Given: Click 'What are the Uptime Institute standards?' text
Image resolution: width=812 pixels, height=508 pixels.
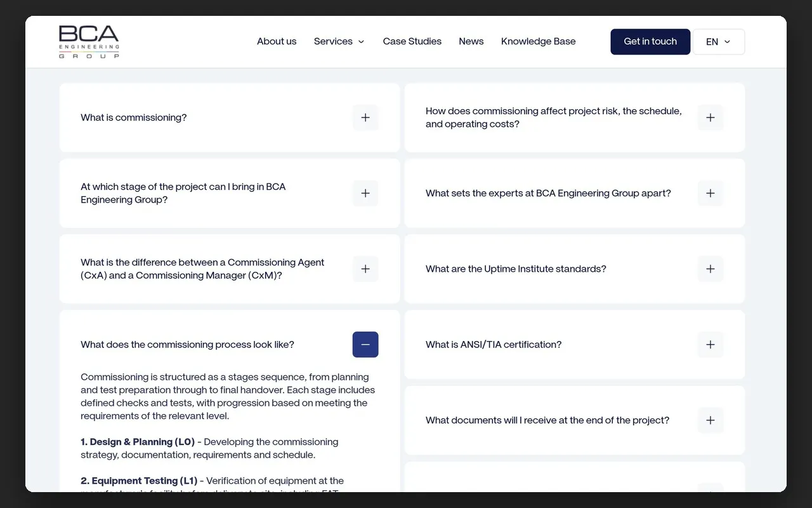Looking at the screenshot, I should tap(516, 269).
